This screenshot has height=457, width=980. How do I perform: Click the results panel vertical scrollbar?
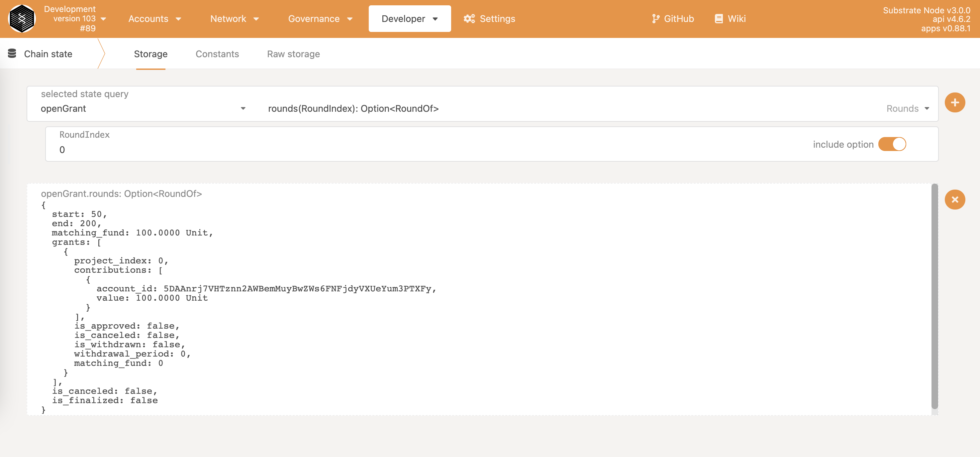tap(934, 297)
